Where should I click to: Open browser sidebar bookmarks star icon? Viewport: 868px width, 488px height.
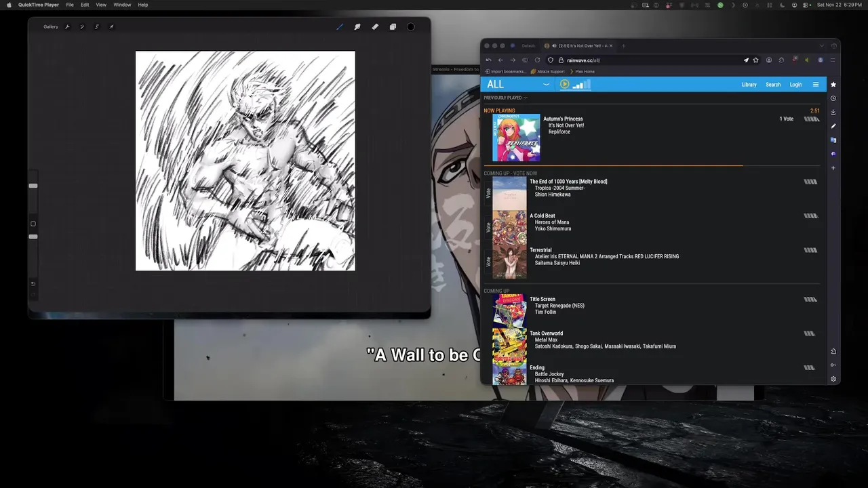coord(833,85)
